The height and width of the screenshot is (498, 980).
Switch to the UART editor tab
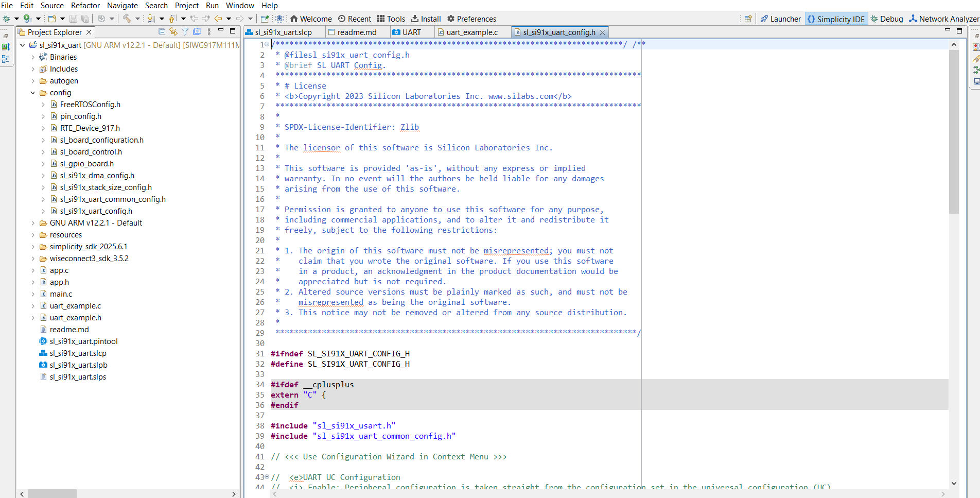411,32
